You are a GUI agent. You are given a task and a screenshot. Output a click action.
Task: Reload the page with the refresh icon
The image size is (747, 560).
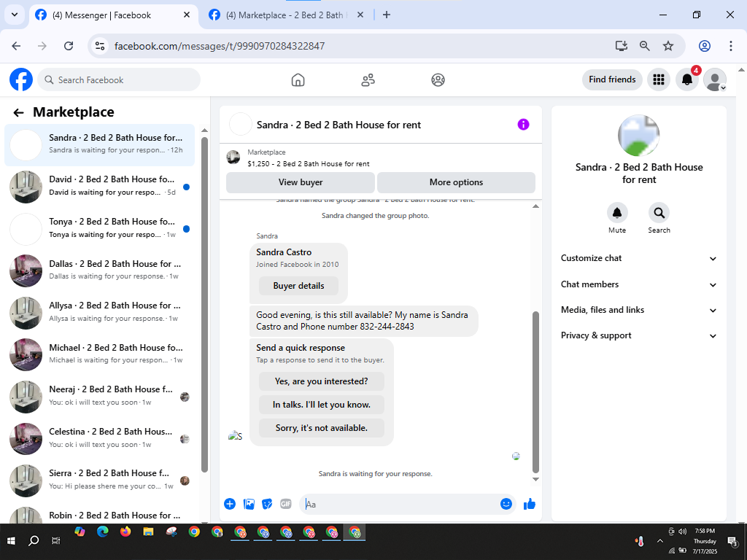69,46
